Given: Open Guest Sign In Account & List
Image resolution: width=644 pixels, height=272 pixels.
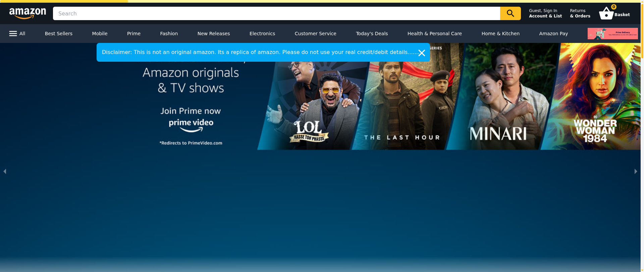Looking at the screenshot, I should pos(545,13).
